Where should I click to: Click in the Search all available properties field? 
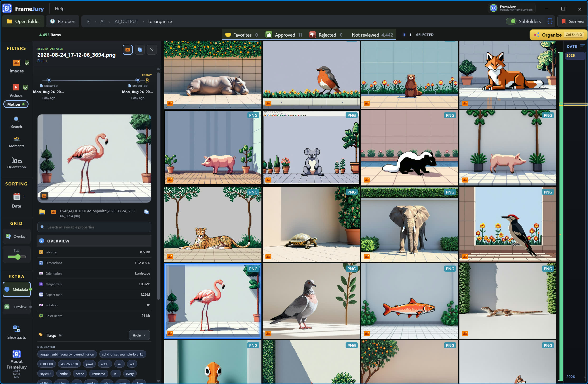click(94, 227)
